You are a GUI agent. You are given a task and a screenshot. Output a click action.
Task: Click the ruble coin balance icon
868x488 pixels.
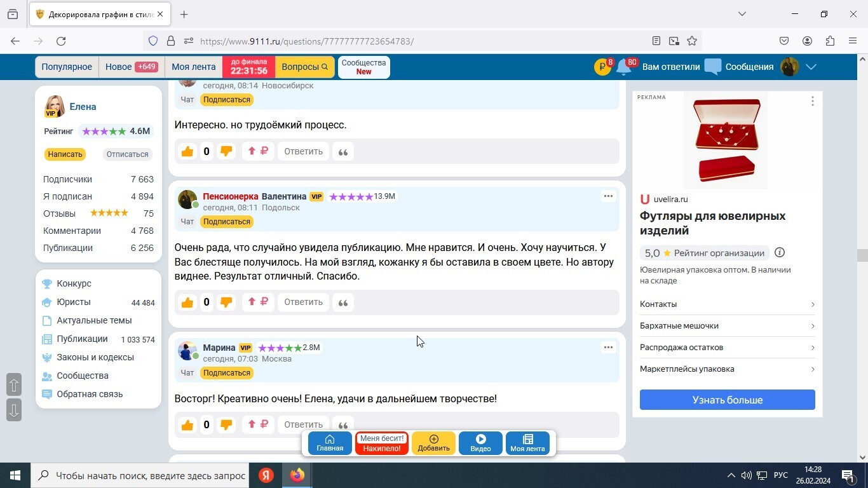tap(602, 67)
